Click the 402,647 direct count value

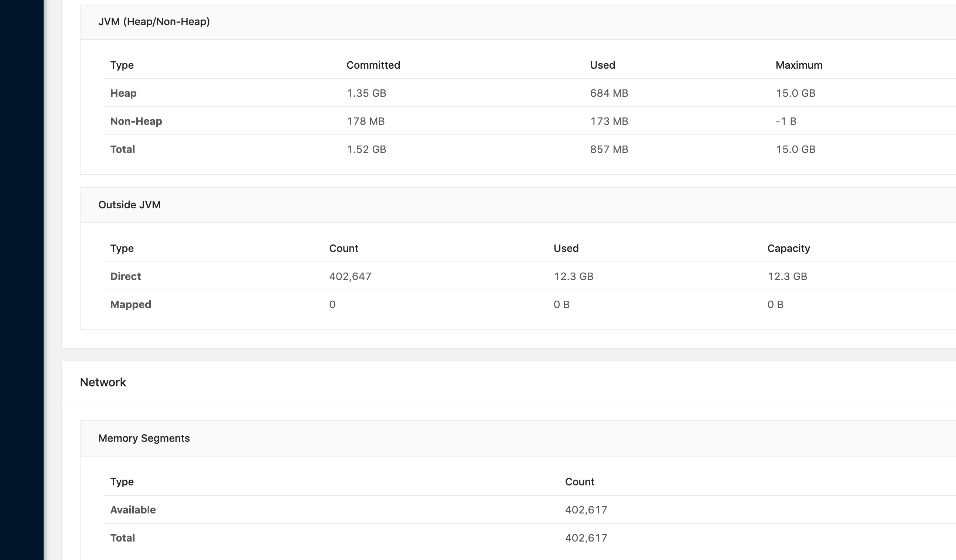click(350, 276)
